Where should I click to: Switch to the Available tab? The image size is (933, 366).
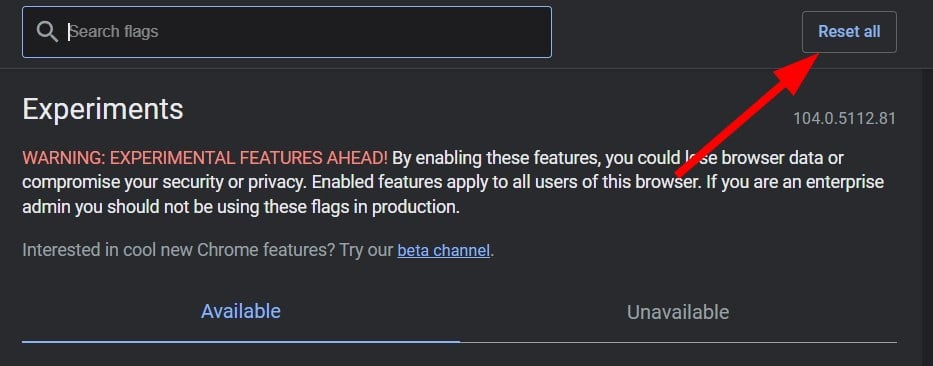240,311
